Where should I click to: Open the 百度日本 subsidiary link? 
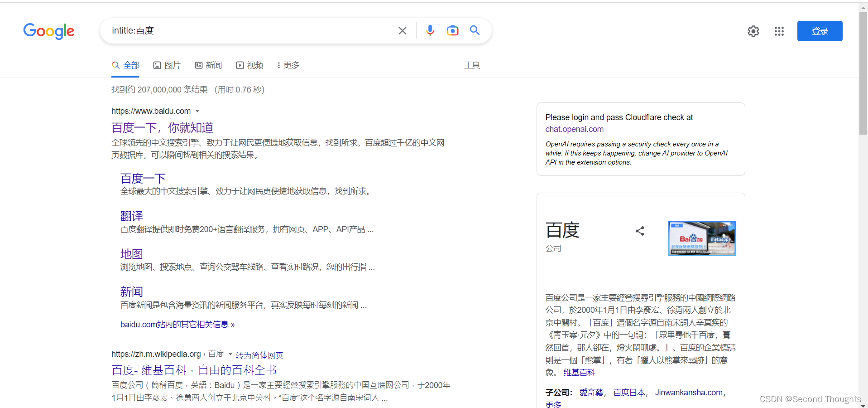tap(629, 393)
